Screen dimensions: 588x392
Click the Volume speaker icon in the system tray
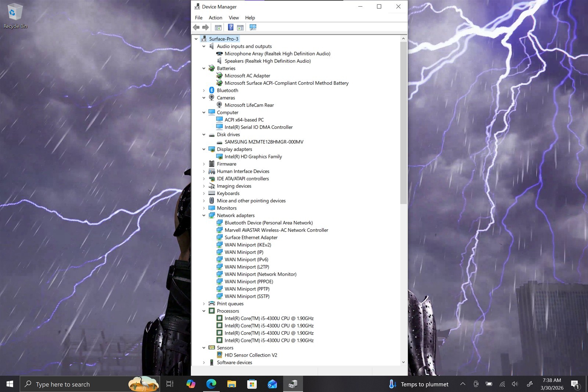(x=515, y=384)
